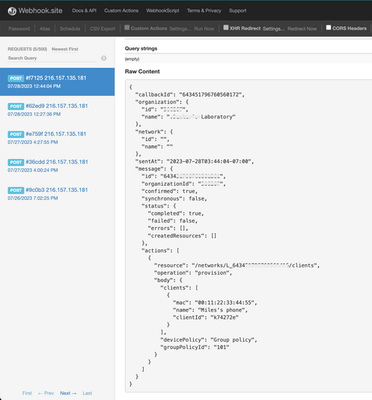
Task: Toggle the XHR Redirect checkbox
Action: (x=226, y=28)
